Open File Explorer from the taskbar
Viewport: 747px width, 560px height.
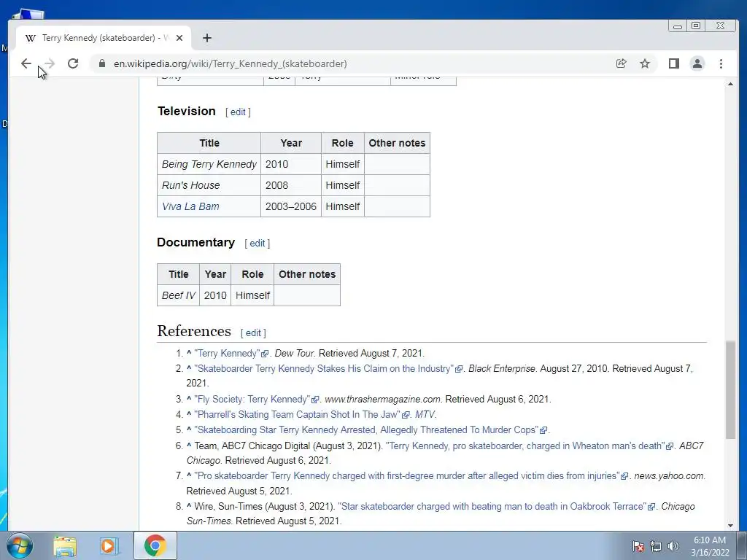(x=65, y=545)
